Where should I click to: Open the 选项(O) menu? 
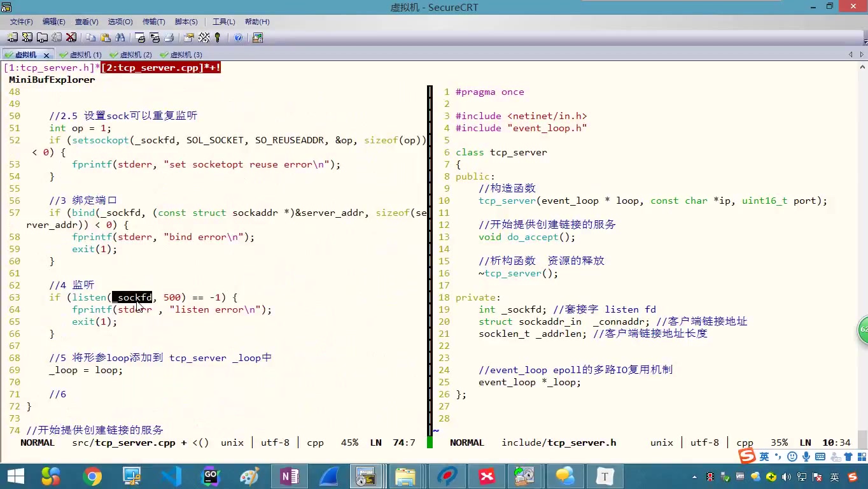coord(120,22)
